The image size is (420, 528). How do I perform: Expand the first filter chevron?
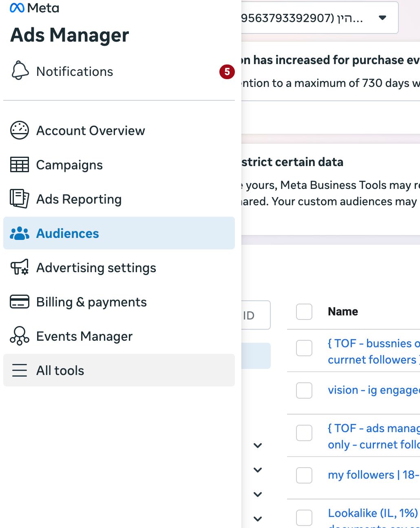pyautogui.click(x=258, y=445)
